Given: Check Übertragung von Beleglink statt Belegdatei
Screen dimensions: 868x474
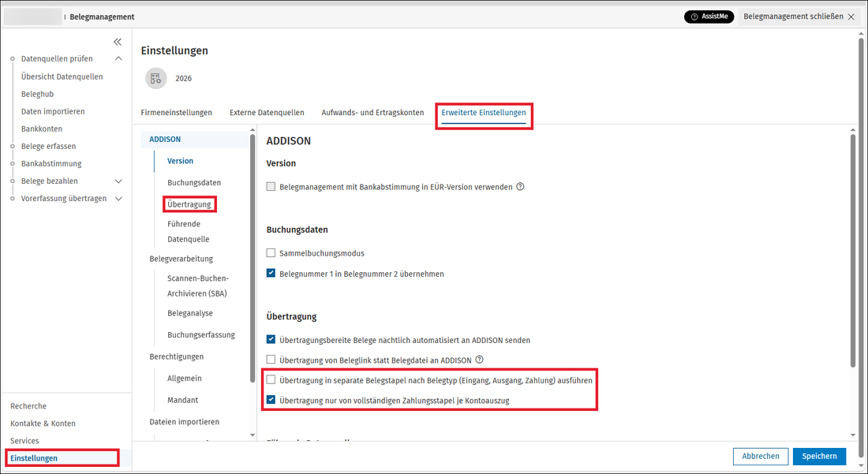Looking at the screenshot, I should click(x=271, y=360).
